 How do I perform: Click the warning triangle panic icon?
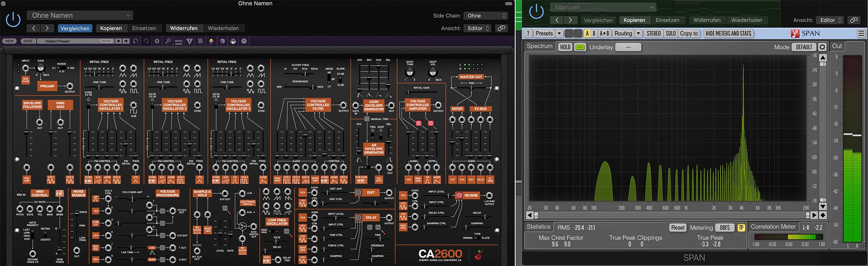(189, 41)
